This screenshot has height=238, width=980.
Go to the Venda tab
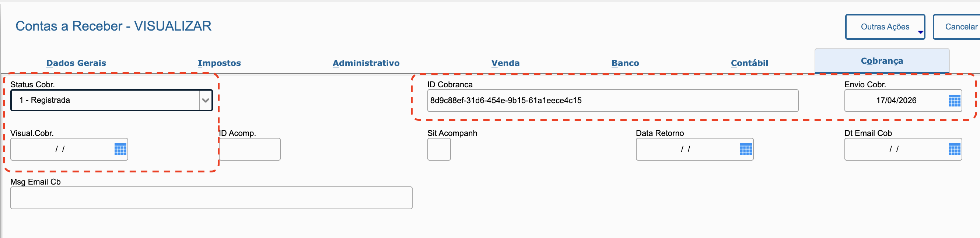pyautogui.click(x=505, y=63)
